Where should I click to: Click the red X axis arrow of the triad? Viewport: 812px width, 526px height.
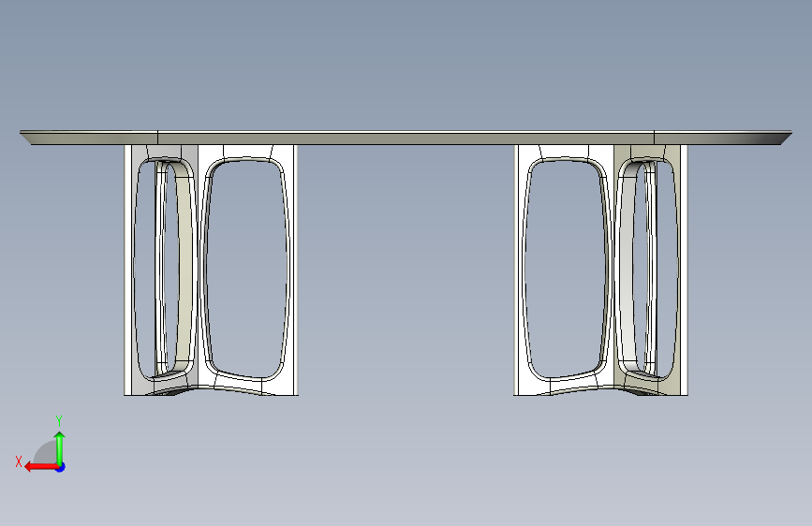coord(41,467)
